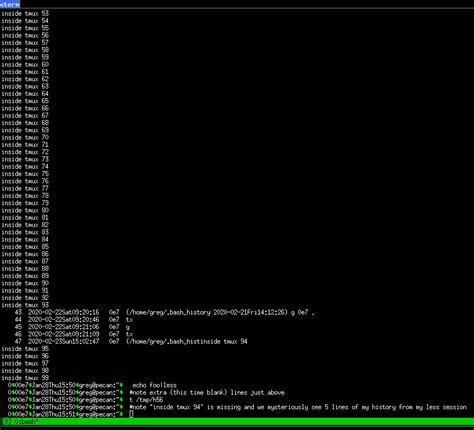Click the line 'inside tmux 88'
Viewport: 474px width, 430px height.
click(x=25, y=269)
